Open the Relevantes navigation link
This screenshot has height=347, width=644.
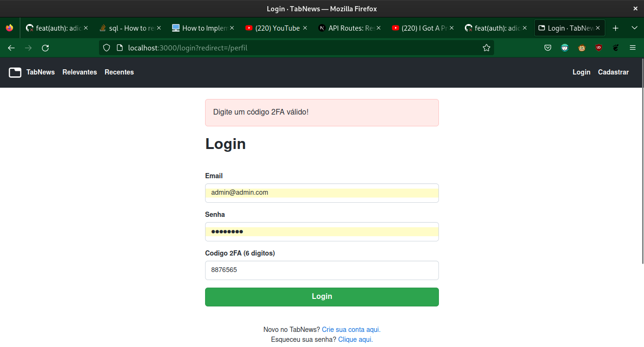pos(80,72)
